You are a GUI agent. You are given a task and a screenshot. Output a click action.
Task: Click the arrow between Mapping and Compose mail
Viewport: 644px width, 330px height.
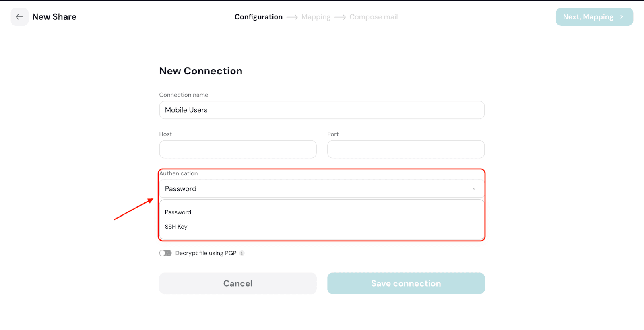pos(340,17)
